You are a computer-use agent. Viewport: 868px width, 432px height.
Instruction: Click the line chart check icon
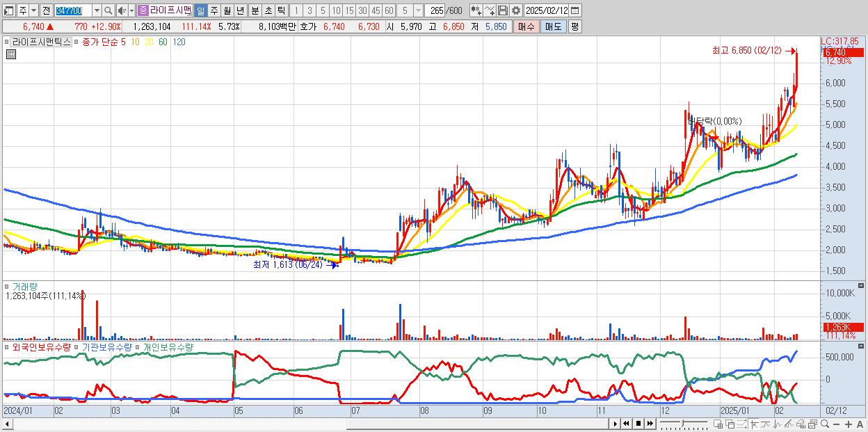tap(490, 10)
